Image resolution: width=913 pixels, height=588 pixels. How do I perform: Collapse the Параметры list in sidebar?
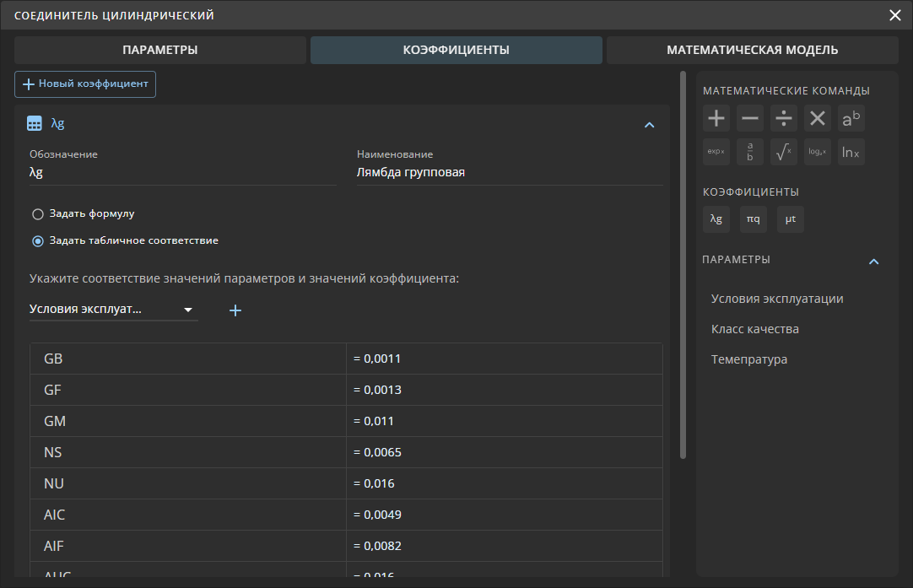pos(873,262)
